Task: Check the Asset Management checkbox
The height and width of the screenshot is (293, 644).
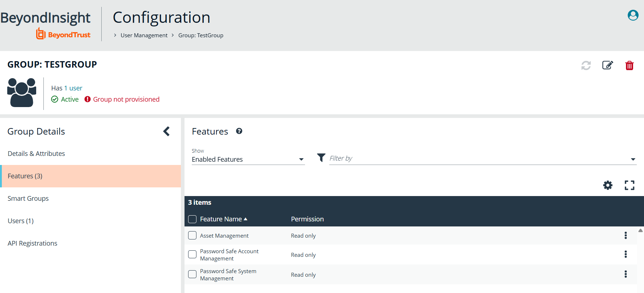Action: (x=192, y=235)
